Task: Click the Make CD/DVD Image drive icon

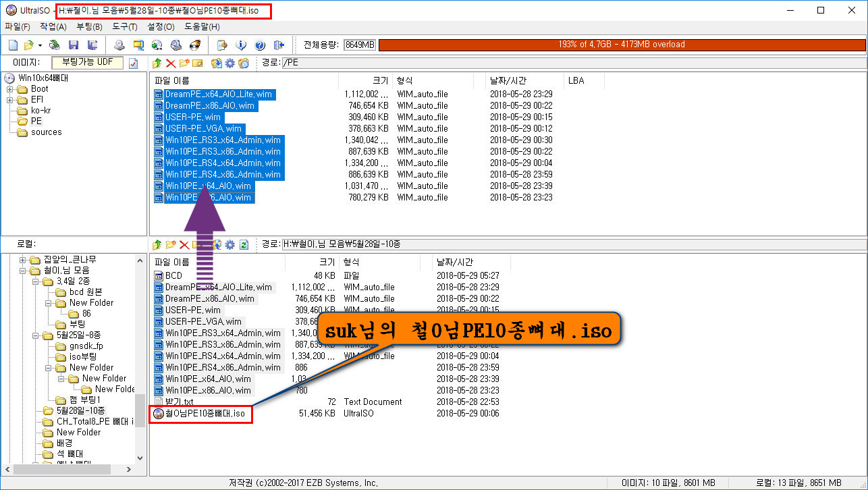Action: (119, 45)
